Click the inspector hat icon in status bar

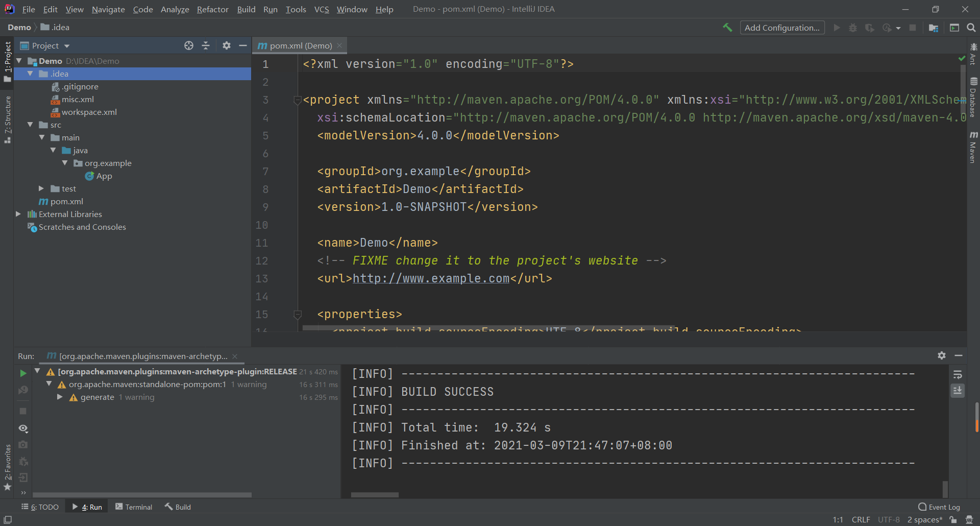tap(969, 519)
